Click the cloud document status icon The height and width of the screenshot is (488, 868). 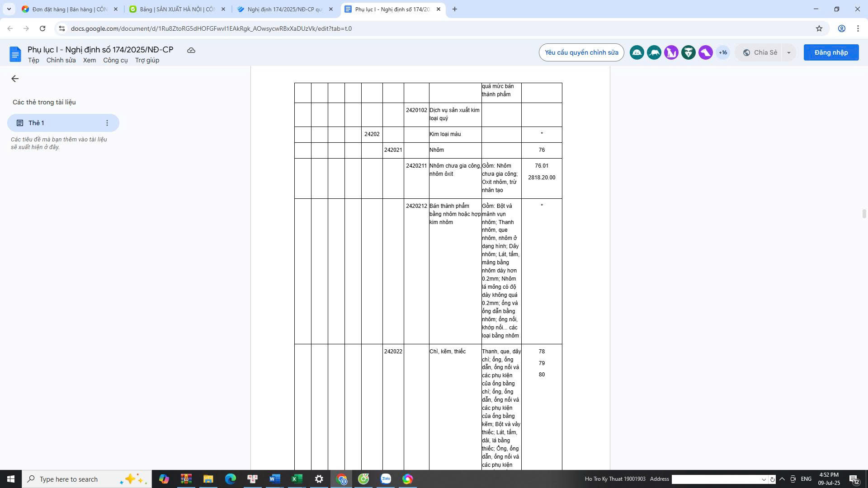point(191,50)
